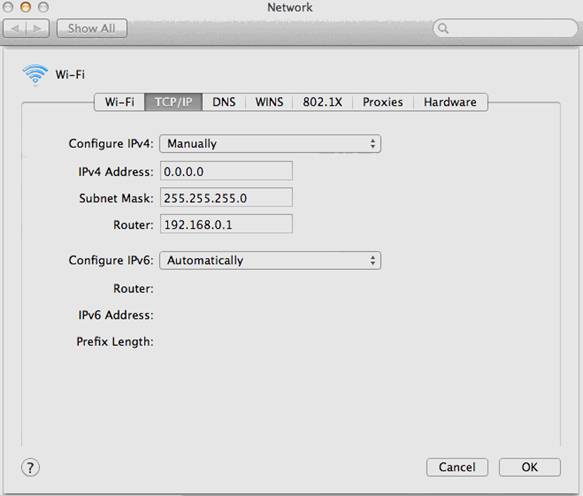
Task: Click into the Subnet Mask field
Action: [x=226, y=197]
